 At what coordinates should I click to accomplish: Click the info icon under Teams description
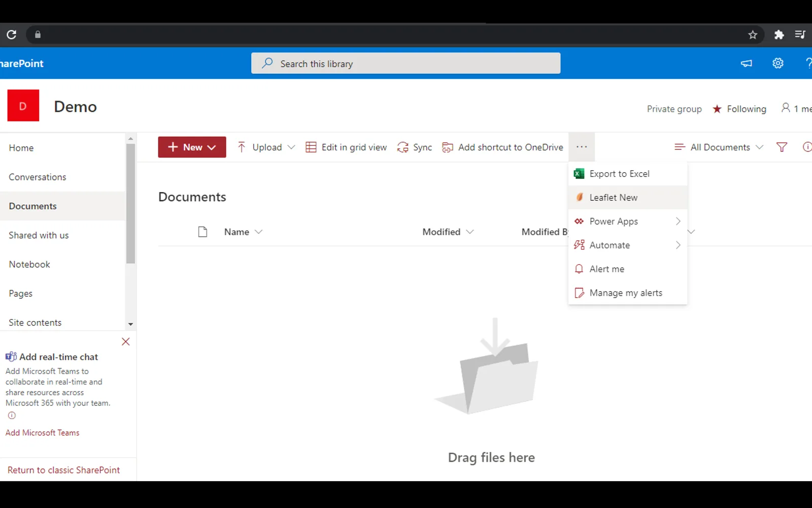point(12,416)
